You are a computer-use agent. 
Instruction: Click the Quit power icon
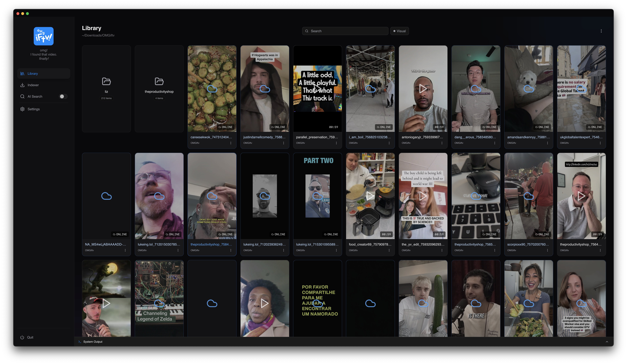[22, 337]
